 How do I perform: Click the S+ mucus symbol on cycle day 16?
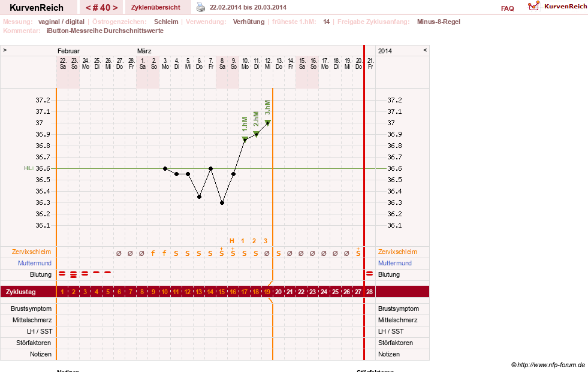[233, 252]
